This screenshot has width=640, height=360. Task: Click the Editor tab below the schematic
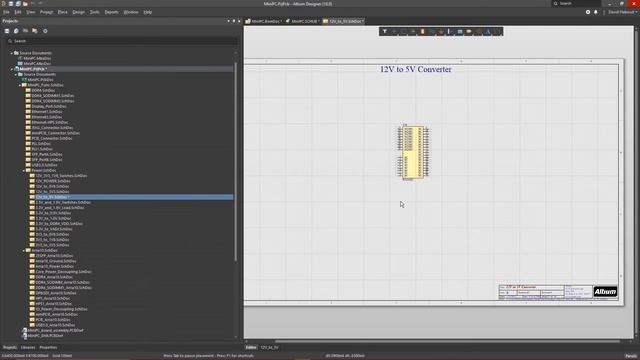251,347
